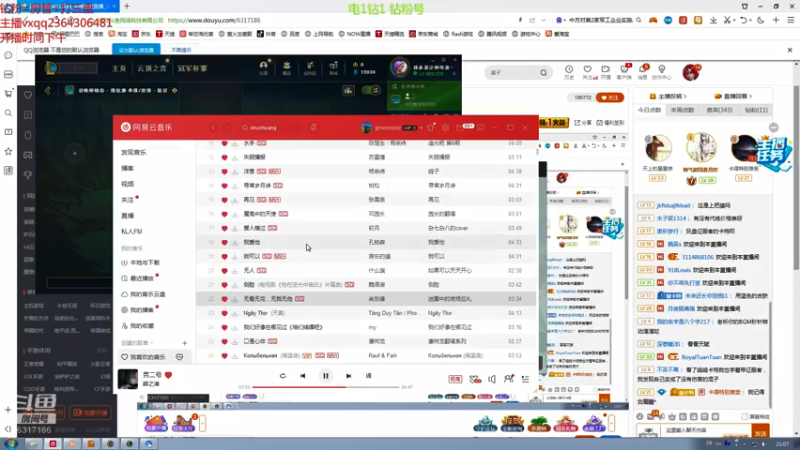Open the now-playing album cover thumbnail
800x450 pixels.
pos(128,379)
